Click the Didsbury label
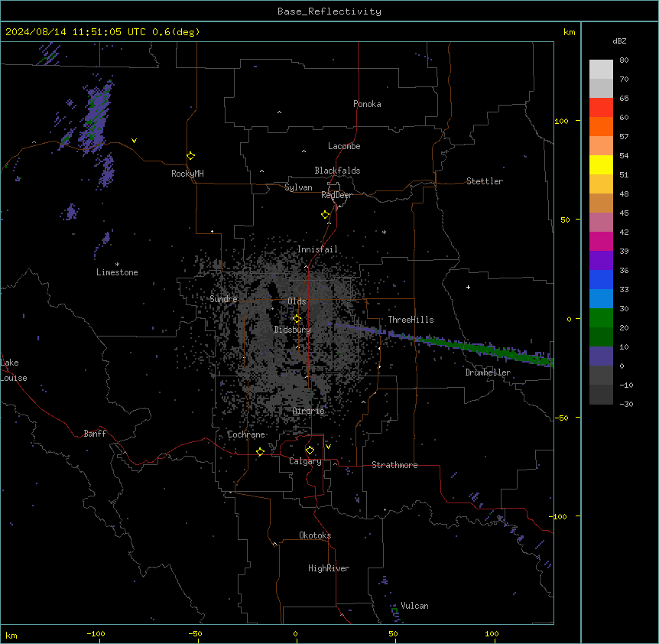Image resolution: width=659 pixels, height=644 pixels. (293, 330)
